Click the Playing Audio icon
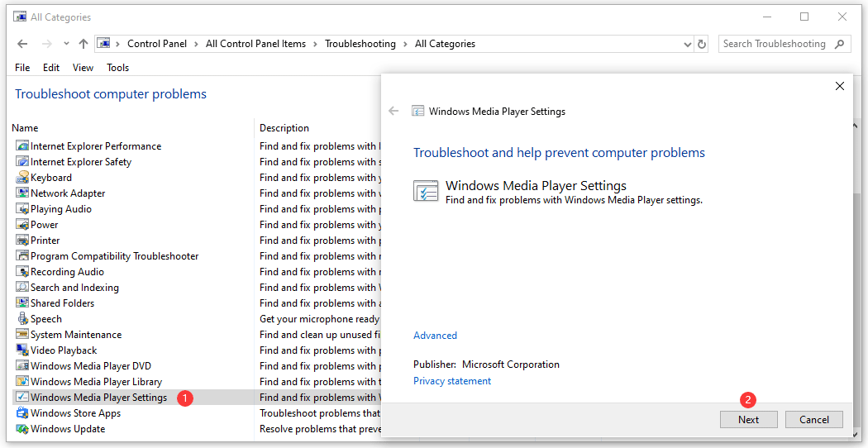 [x=22, y=209]
